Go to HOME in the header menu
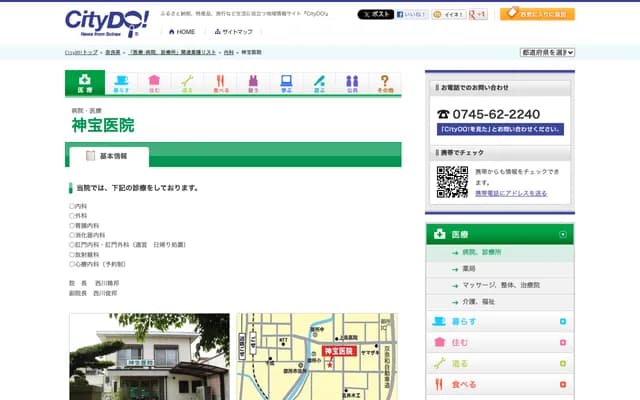The image size is (640, 400). tap(179, 32)
